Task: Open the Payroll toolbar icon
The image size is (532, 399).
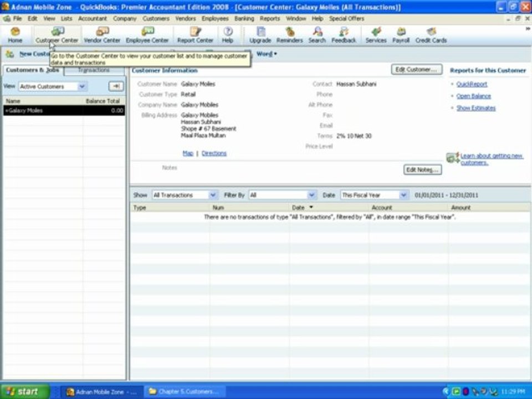Action: pyautogui.click(x=401, y=35)
